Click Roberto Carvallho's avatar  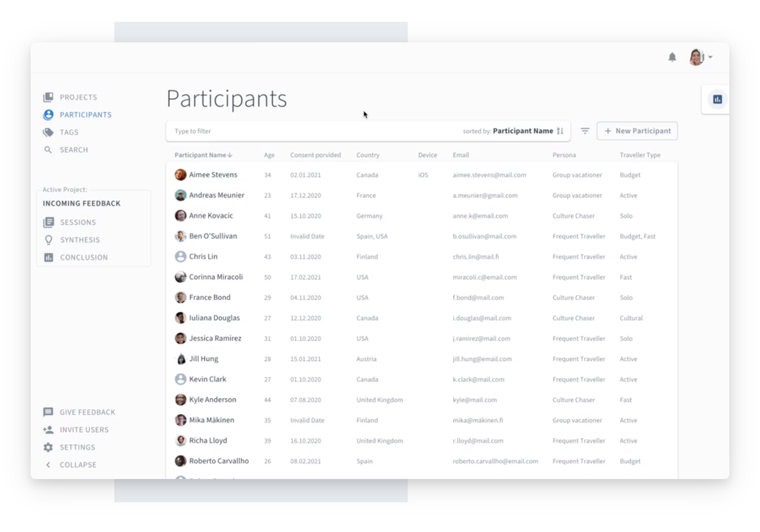tap(181, 461)
